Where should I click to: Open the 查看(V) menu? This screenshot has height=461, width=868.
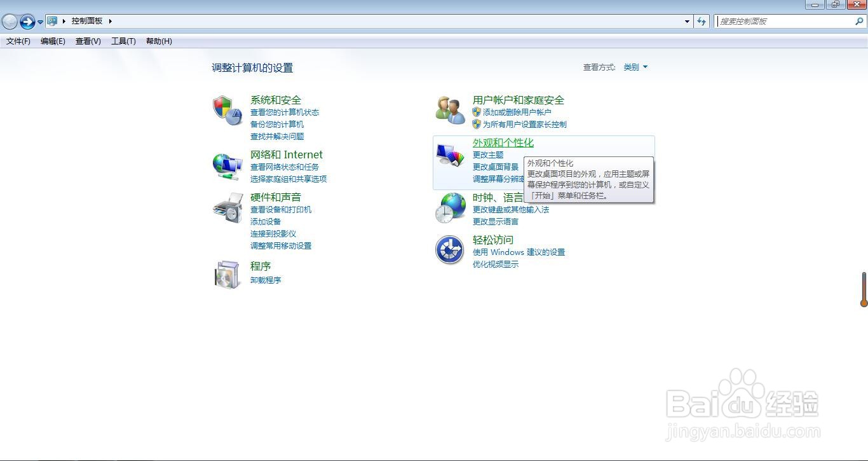click(x=88, y=41)
